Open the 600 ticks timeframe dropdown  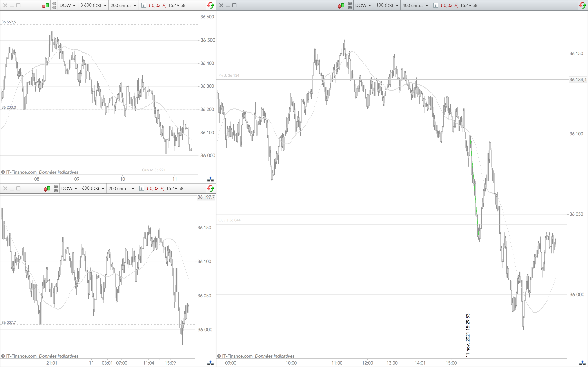(x=93, y=188)
